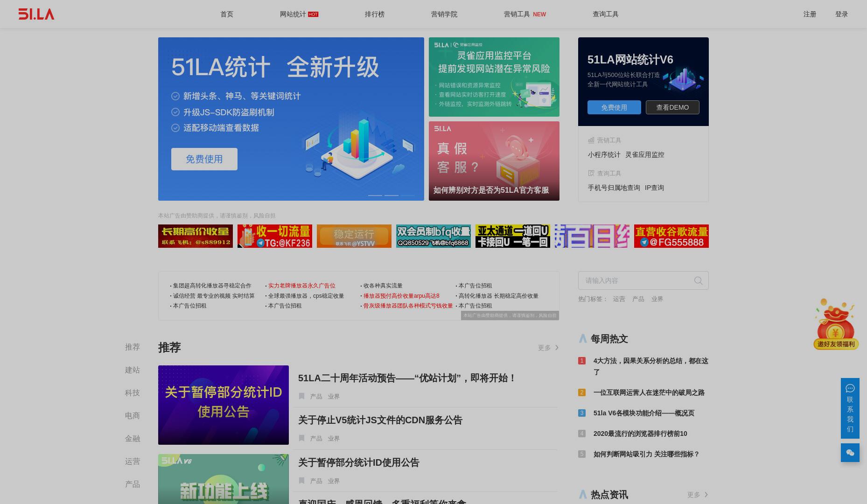Click 查看DEMO button
The height and width of the screenshot is (504, 867).
pos(672,107)
